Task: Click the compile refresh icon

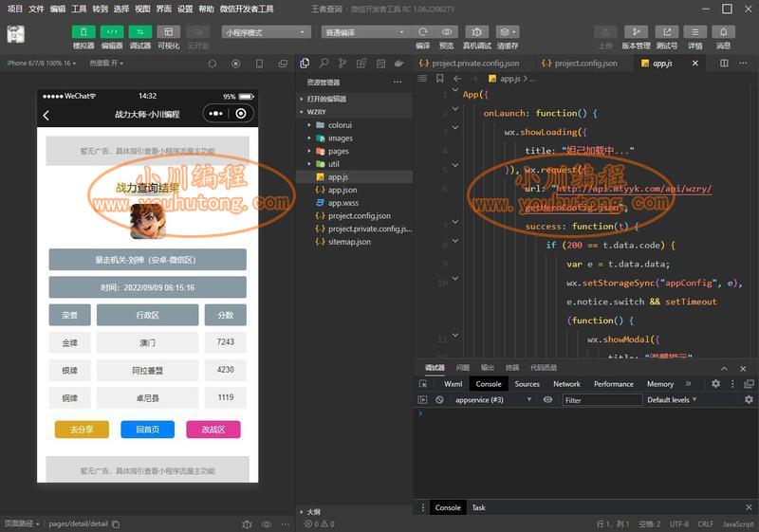Action: [x=422, y=32]
